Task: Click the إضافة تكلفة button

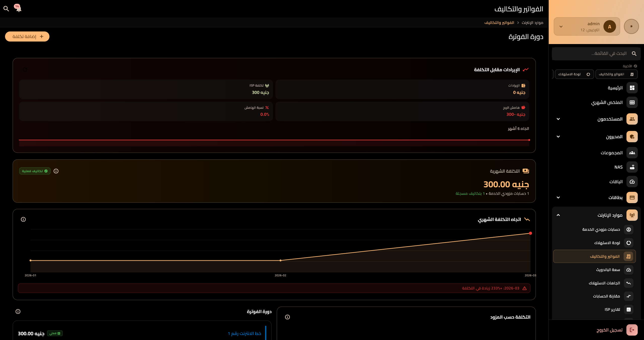Action: coord(27,36)
